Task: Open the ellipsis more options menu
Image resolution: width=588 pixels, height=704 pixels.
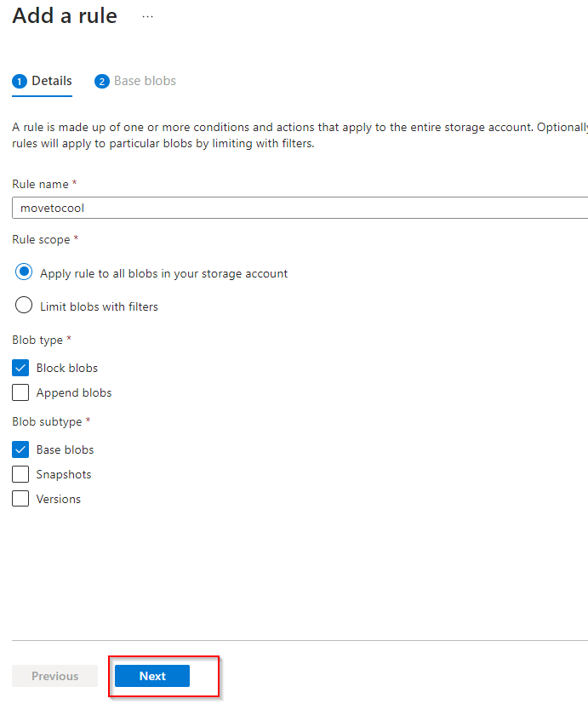Action: (148, 17)
